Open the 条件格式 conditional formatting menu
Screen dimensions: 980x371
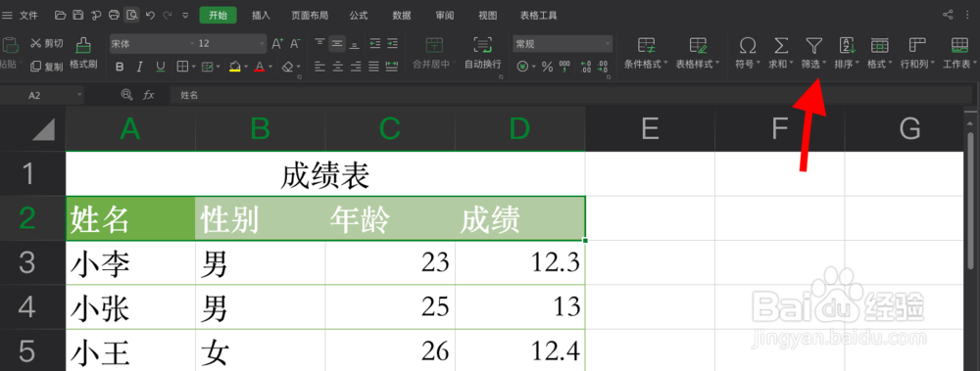pyautogui.click(x=646, y=53)
